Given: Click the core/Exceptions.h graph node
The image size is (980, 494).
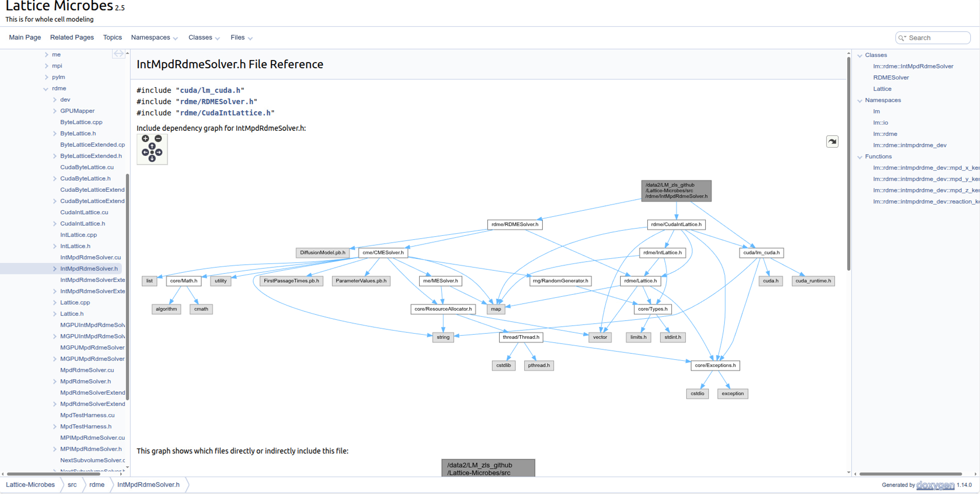Looking at the screenshot, I should tap(715, 366).
